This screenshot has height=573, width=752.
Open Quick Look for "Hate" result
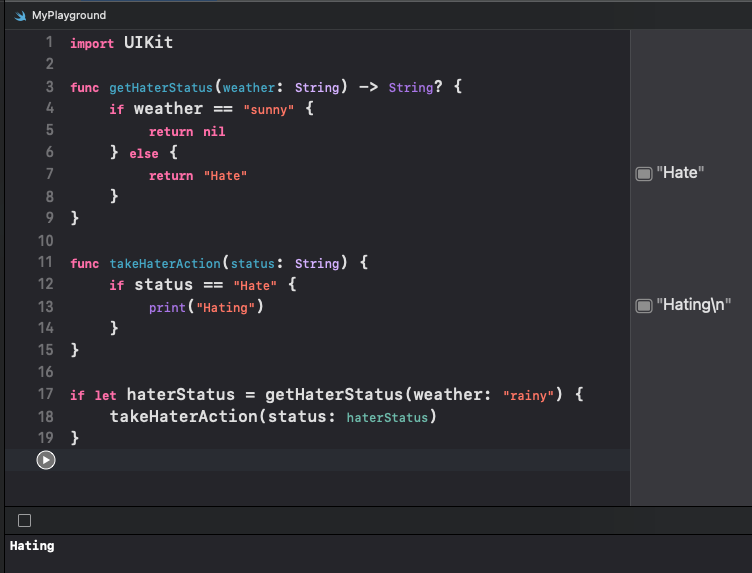coord(644,174)
